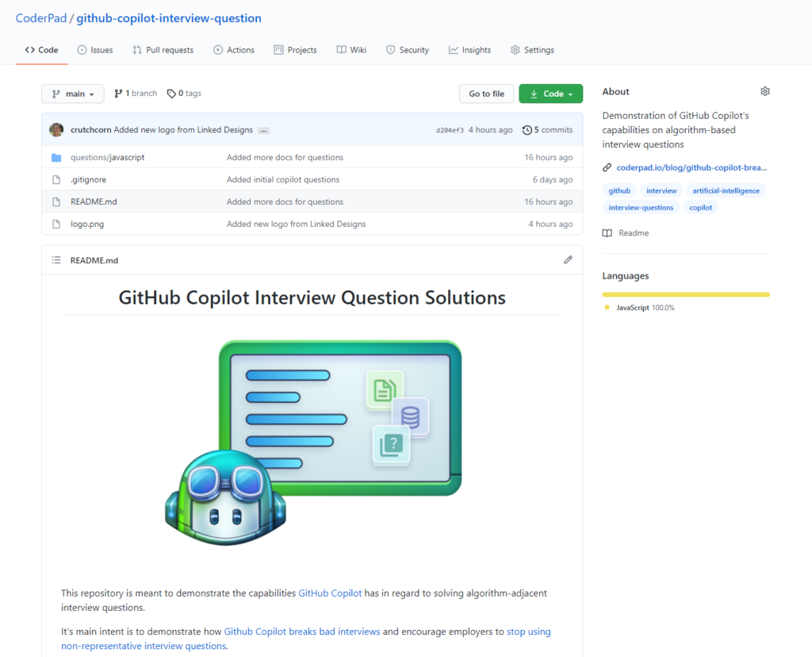Image resolution: width=812 pixels, height=657 pixels.
Task: Open the README table of contents icon
Action: coord(56,259)
